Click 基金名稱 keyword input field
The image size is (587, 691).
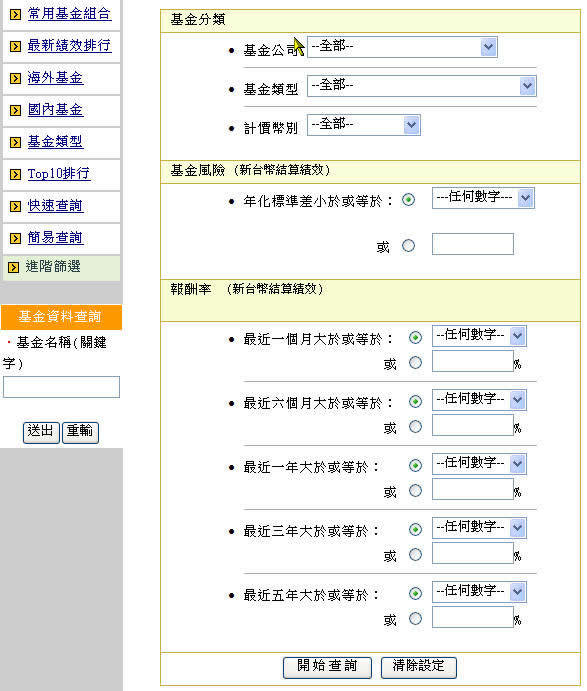click(61, 387)
